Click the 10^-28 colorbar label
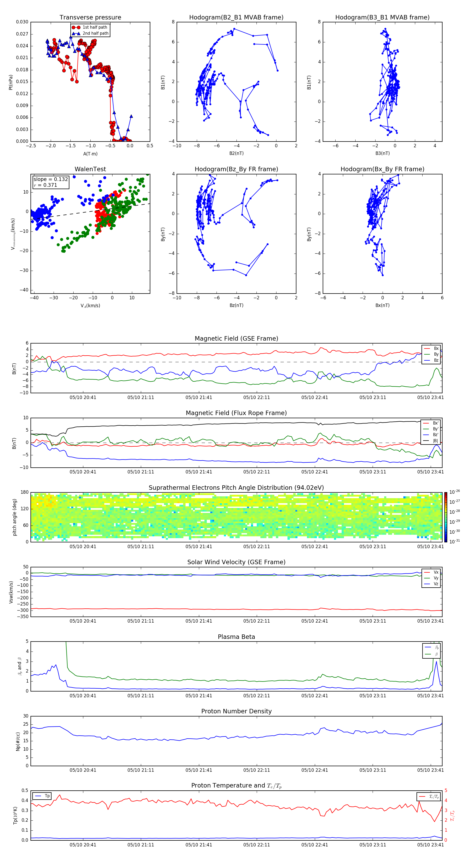 455,512
